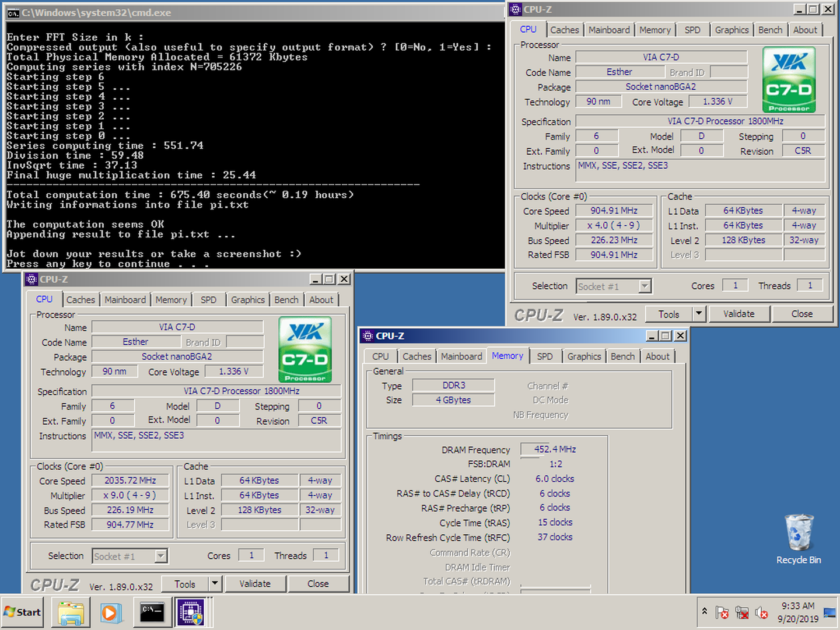Click memory Size field 4 GBytes
This screenshot has height=630, width=840.
pyautogui.click(x=453, y=400)
